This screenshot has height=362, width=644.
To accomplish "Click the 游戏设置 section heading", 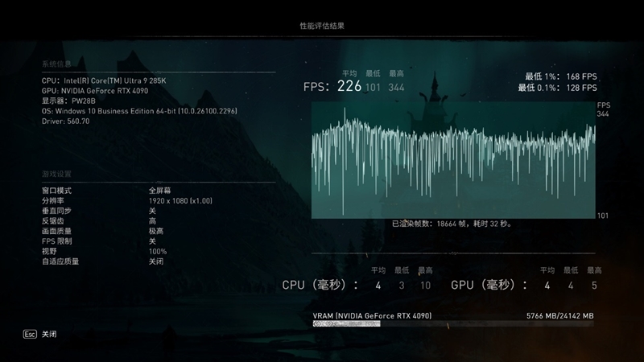I will (56, 174).
